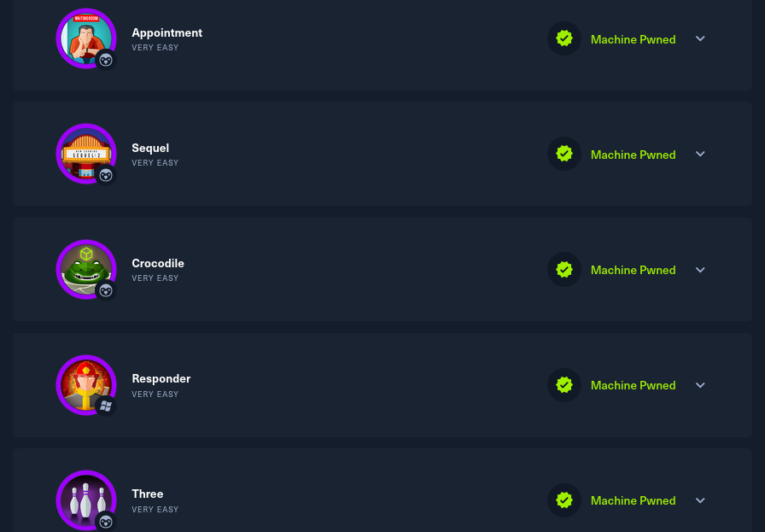Click the Windows OS badge on Responder
The height and width of the screenshot is (532, 765).
click(106, 406)
